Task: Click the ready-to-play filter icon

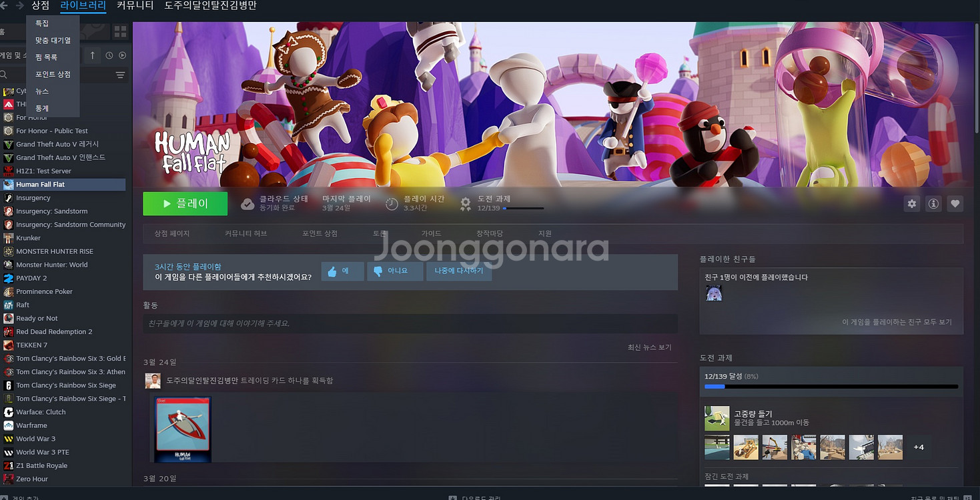Action: tap(122, 55)
